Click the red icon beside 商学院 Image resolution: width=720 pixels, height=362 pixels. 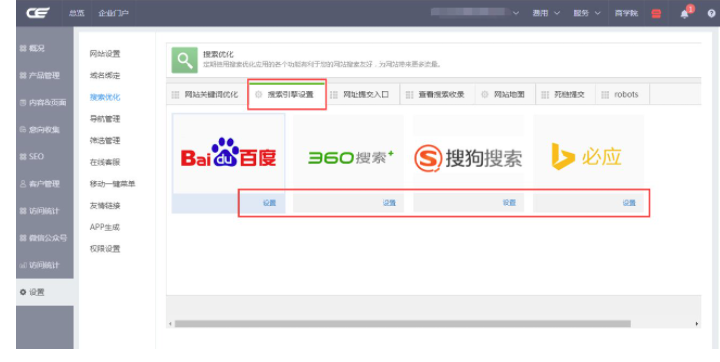pyautogui.click(x=656, y=13)
